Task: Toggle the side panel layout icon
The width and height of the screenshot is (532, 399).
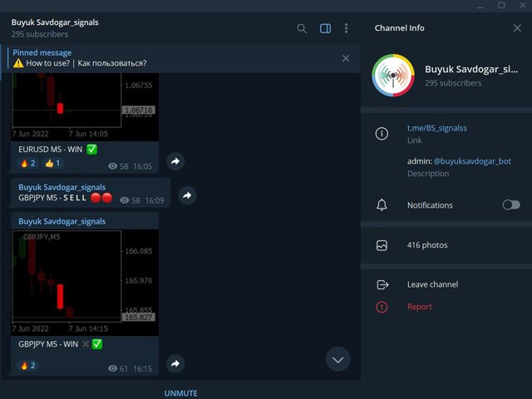Action: click(x=325, y=28)
